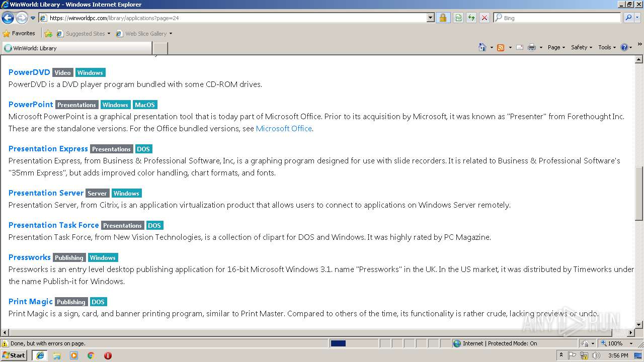Screen dimensions: 644x362
Task: Show hidden system tray icons
Action: 561,355
